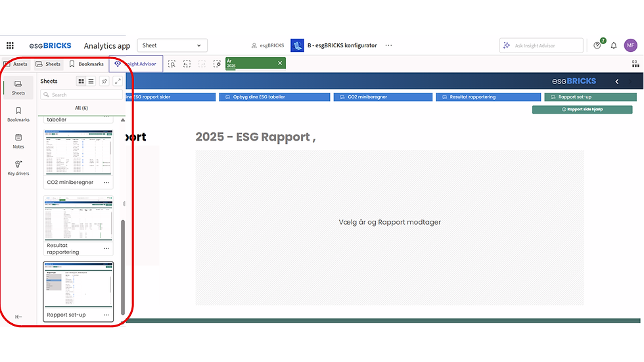Go to previous sheet with left chevron

tap(616, 81)
